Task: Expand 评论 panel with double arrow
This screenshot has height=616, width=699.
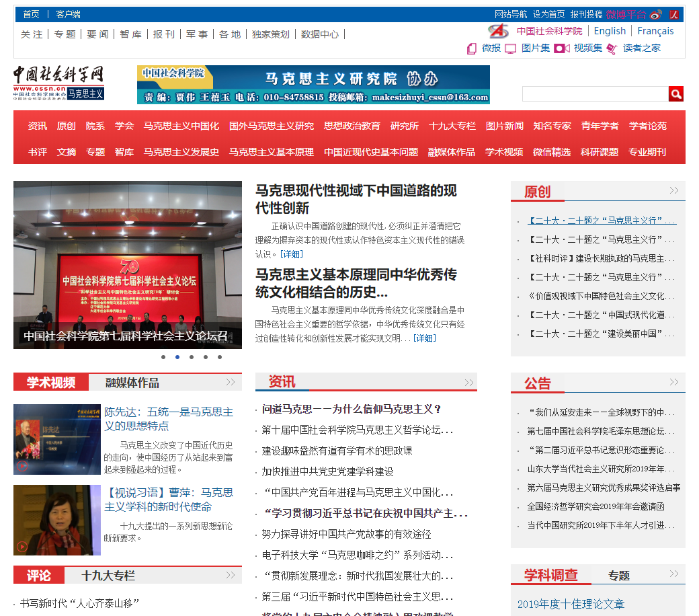Action: click(x=231, y=575)
